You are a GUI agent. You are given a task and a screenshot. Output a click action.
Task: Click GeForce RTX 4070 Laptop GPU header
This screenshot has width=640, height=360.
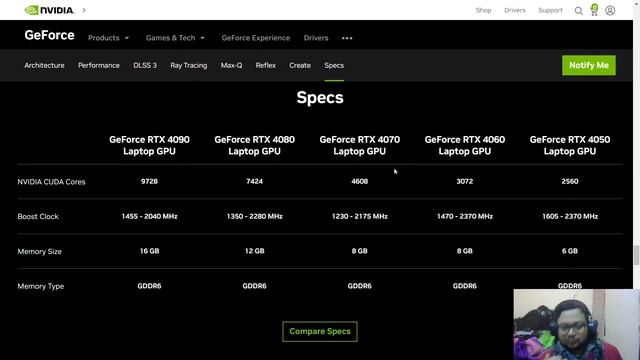[360, 145]
